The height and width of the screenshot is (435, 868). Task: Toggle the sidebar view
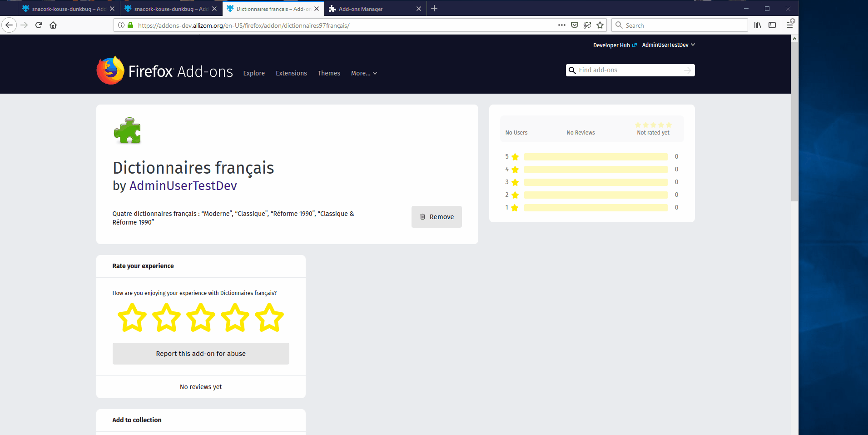[x=772, y=25]
